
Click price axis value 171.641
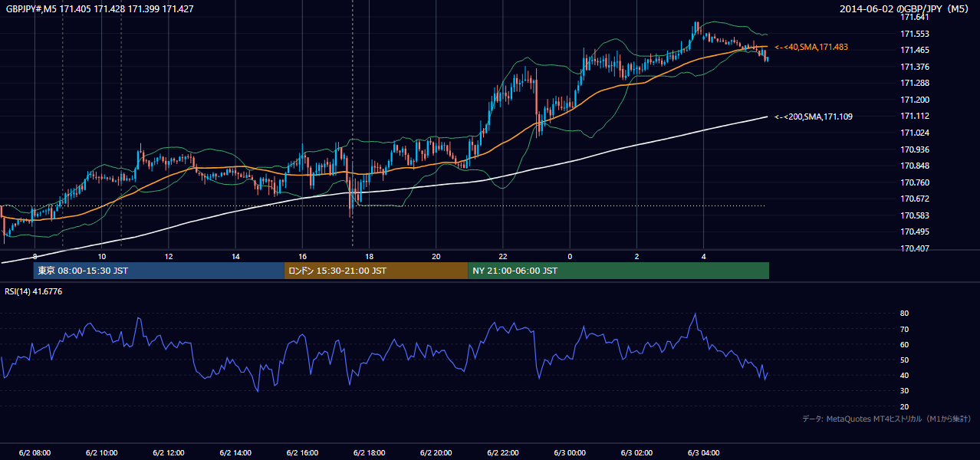915,17
